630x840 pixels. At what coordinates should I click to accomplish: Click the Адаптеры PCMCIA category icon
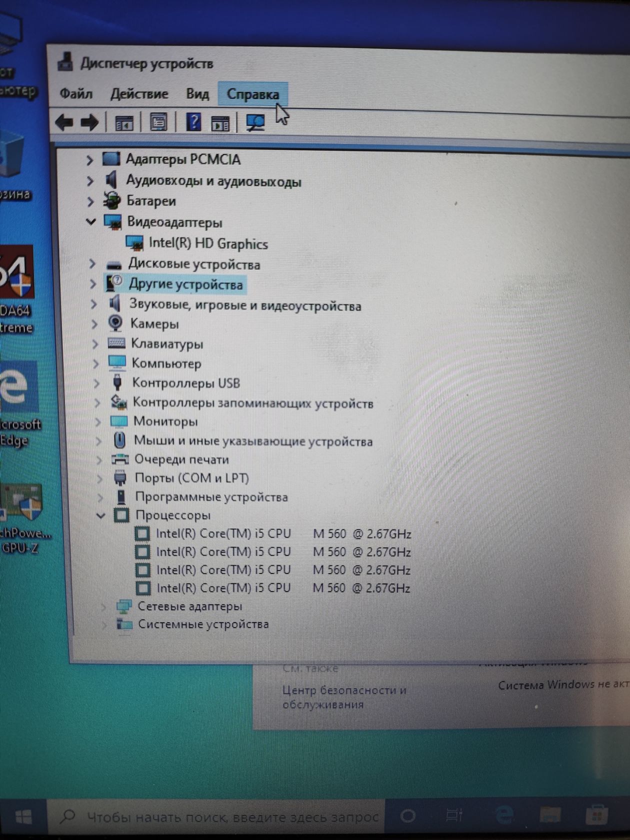(x=111, y=159)
